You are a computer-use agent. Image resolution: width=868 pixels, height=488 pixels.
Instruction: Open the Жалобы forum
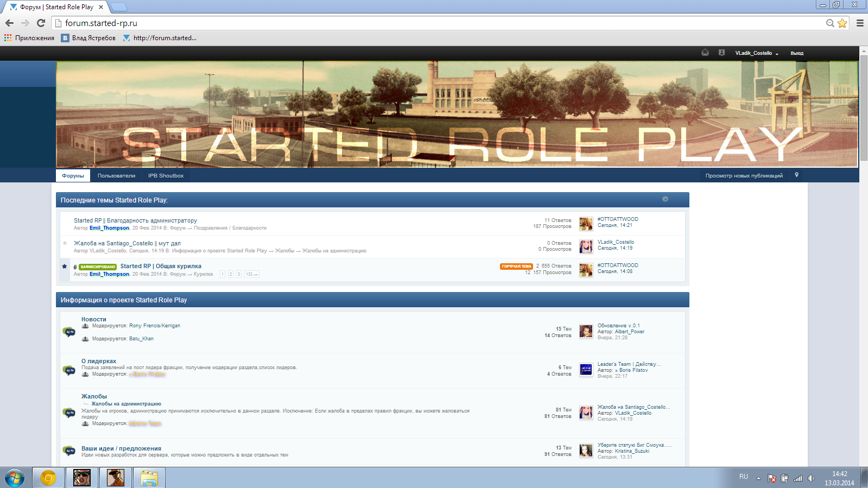click(94, 396)
